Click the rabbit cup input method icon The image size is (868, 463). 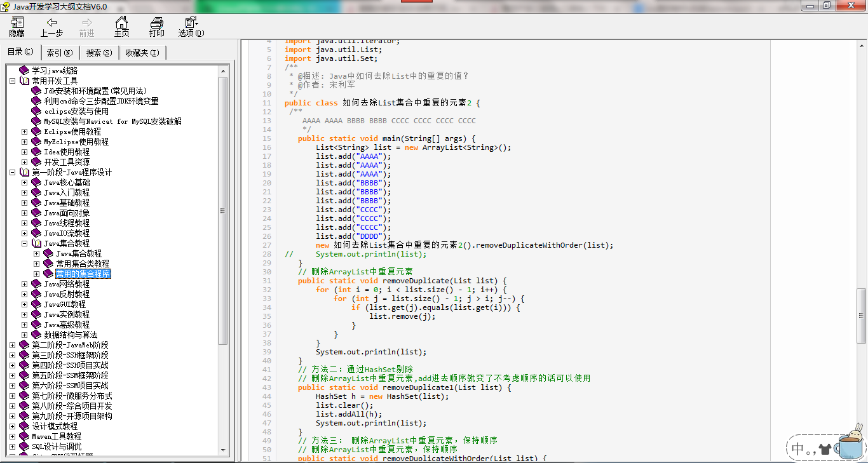click(850, 443)
